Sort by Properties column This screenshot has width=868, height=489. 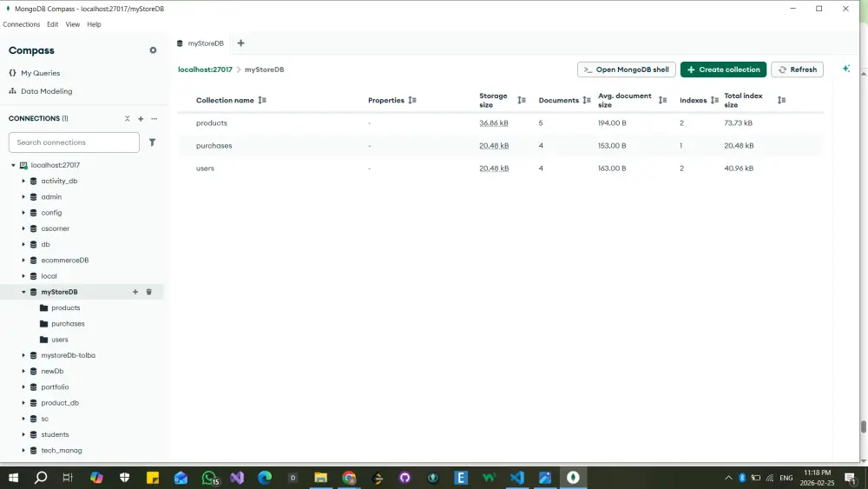[412, 100]
